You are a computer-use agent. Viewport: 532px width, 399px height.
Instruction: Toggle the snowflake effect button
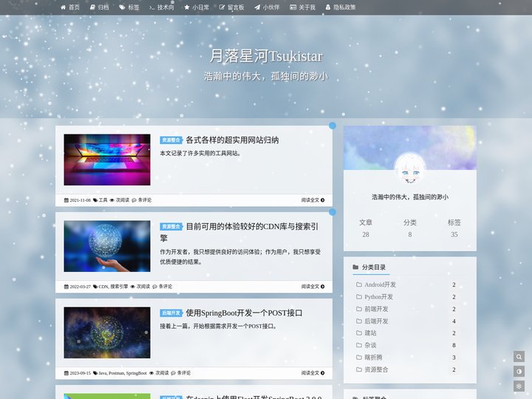(519, 386)
